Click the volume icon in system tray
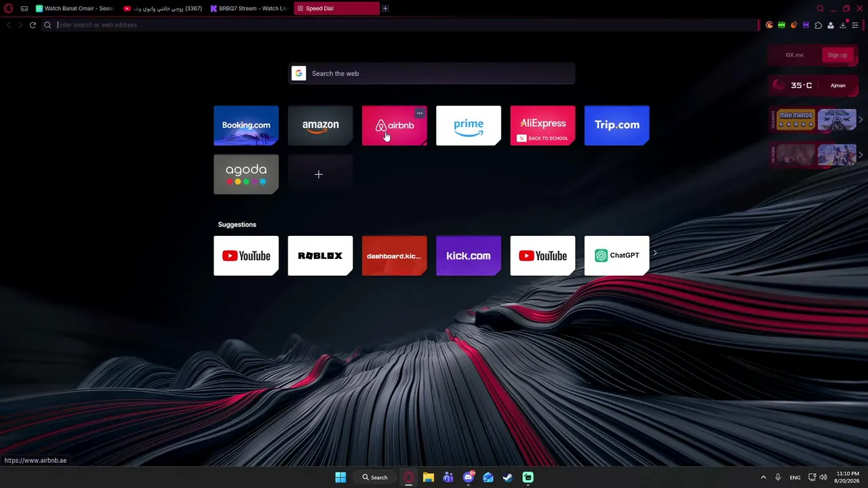The width and height of the screenshot is (868, 488). click(823, 477)
